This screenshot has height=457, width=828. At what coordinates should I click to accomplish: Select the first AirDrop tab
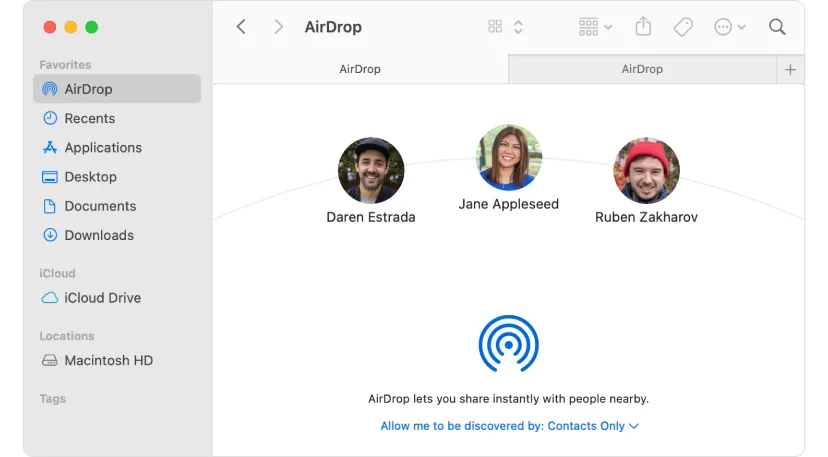tap(360, 69)
